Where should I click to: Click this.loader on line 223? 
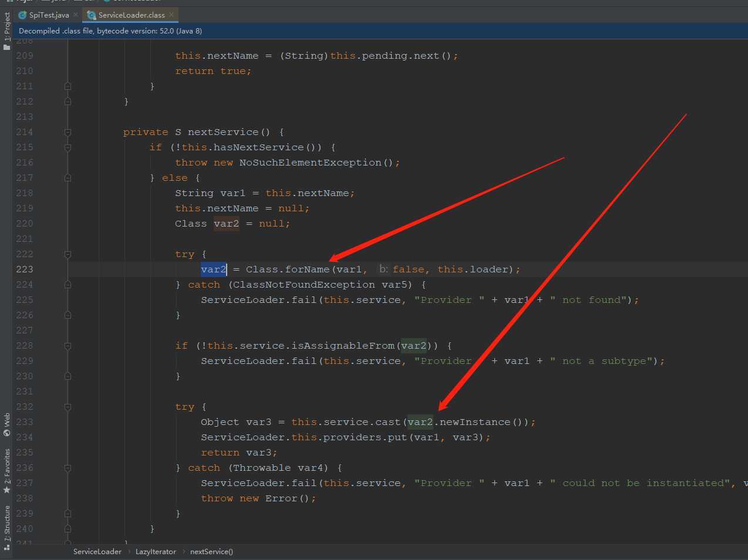[473, 269]
